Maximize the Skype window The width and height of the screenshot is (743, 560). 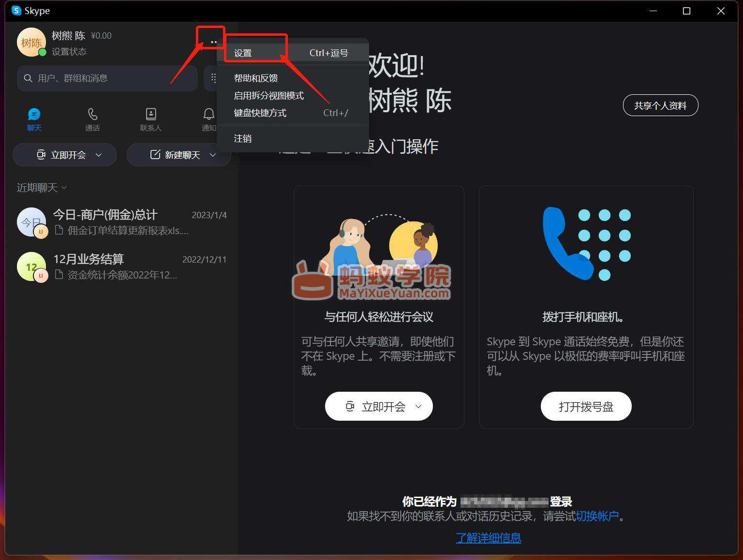point(686,11)
